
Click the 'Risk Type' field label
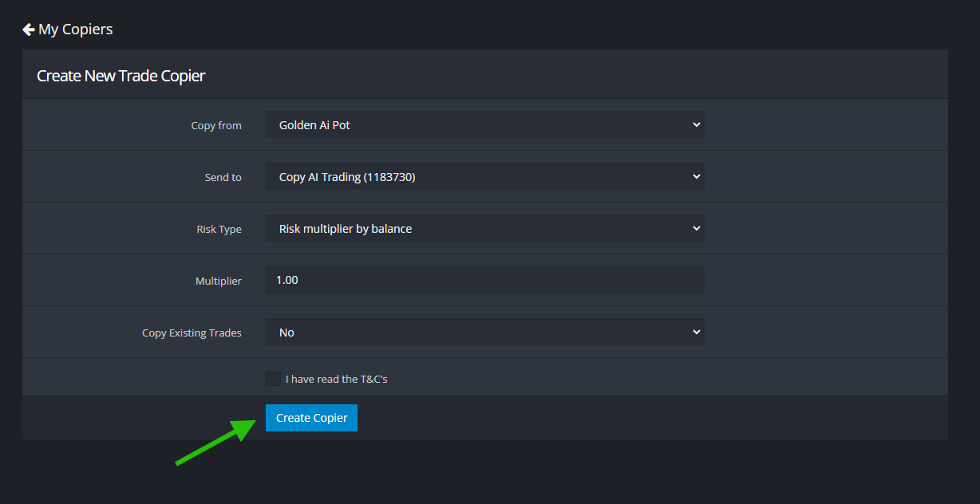[219, 230]
